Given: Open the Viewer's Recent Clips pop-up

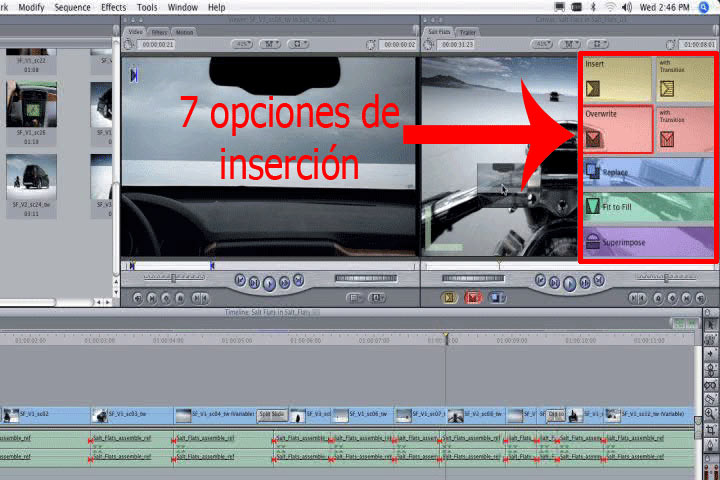Looking at the screenshot, I should [354, 298].
